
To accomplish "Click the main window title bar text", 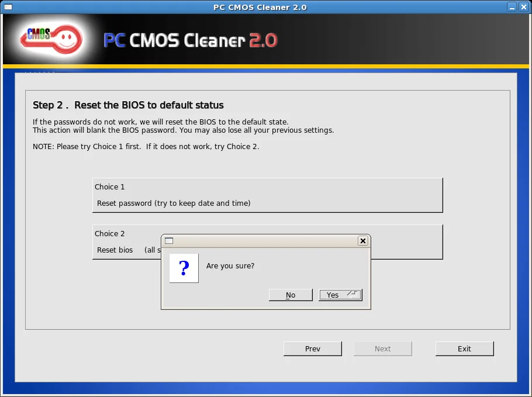I will pyautogui.click(x=260, y=7).
